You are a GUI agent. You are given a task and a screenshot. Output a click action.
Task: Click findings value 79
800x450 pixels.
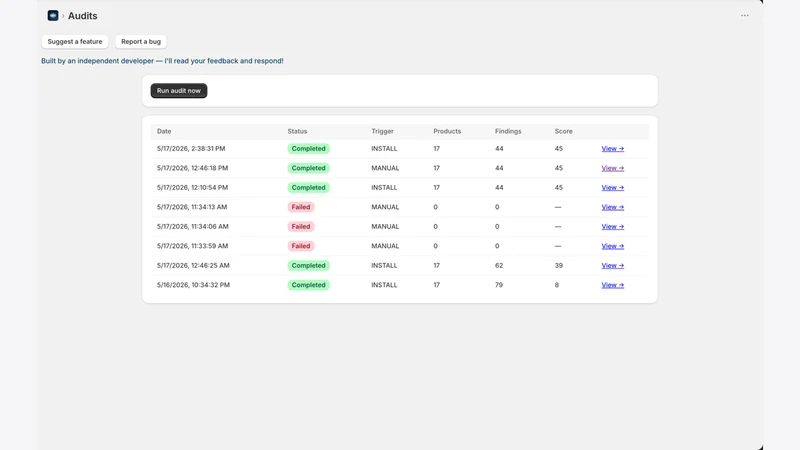tap(499, 285)
